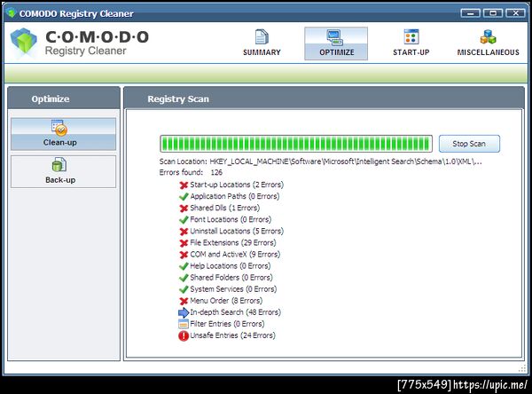Select 'Uninstall Locations (5 Errors)' text
Viewport: 532px width, 394px height.
(x=237, y=231)
